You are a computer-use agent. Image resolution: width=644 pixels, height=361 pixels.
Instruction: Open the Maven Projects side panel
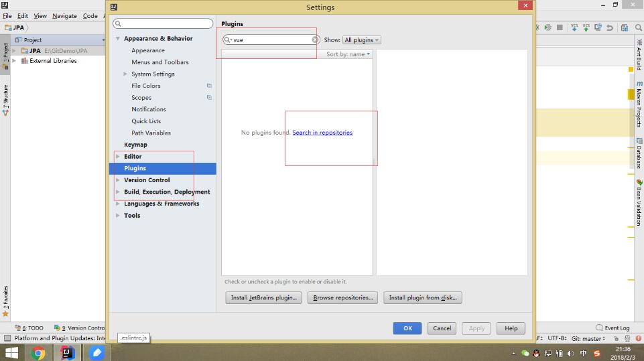point(639,104)
